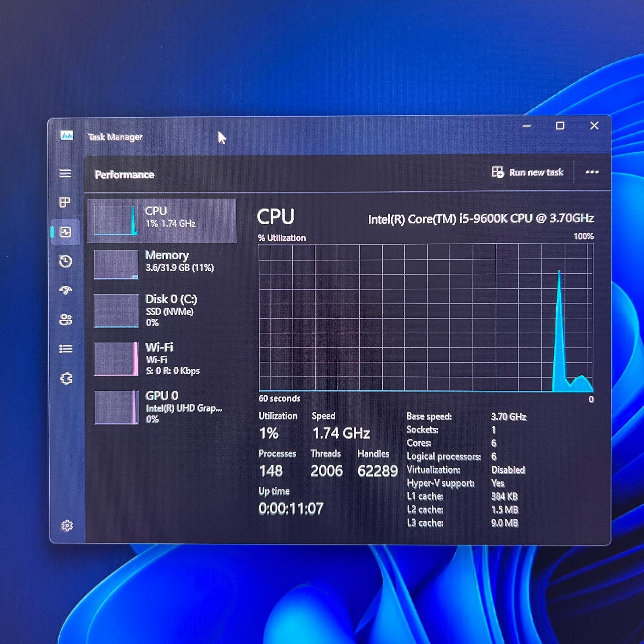Image resolution: width=644 pixels, height=644 pixels.
Task: Click the Logical processors: label
Action: (x=444, y=456)
